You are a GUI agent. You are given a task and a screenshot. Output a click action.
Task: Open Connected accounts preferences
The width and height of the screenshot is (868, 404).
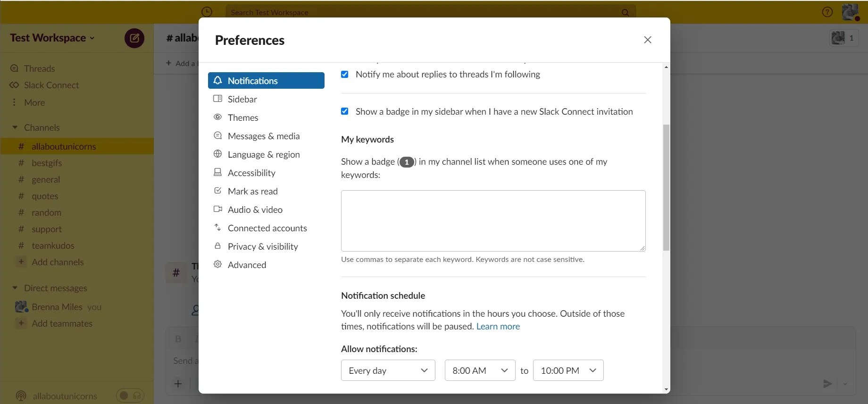point(266,228)
